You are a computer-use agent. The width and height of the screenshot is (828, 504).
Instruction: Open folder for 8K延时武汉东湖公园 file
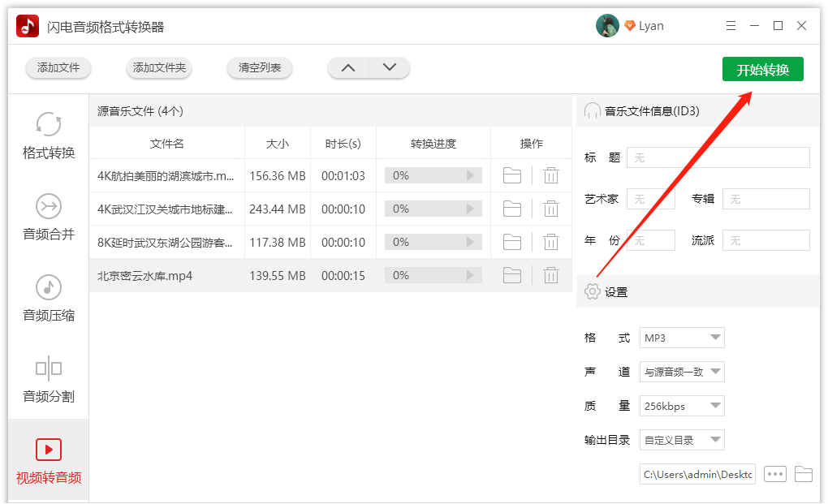pos(511,242)
